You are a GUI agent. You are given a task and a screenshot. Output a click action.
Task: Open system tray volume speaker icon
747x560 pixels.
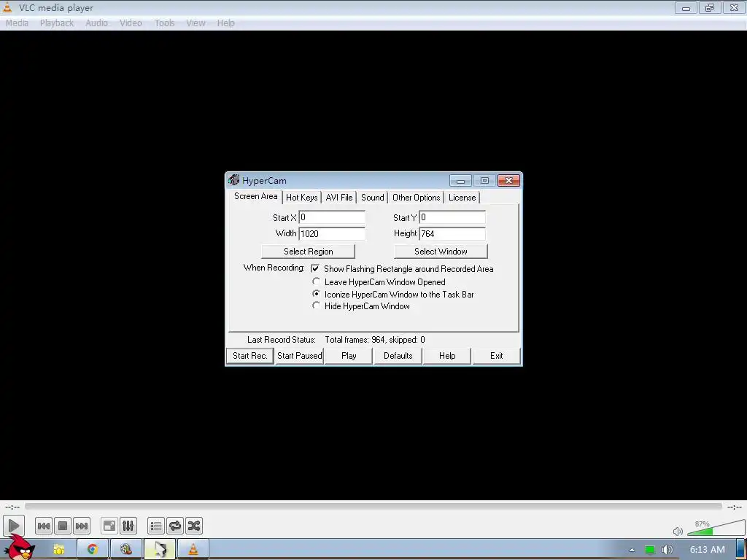667,550
